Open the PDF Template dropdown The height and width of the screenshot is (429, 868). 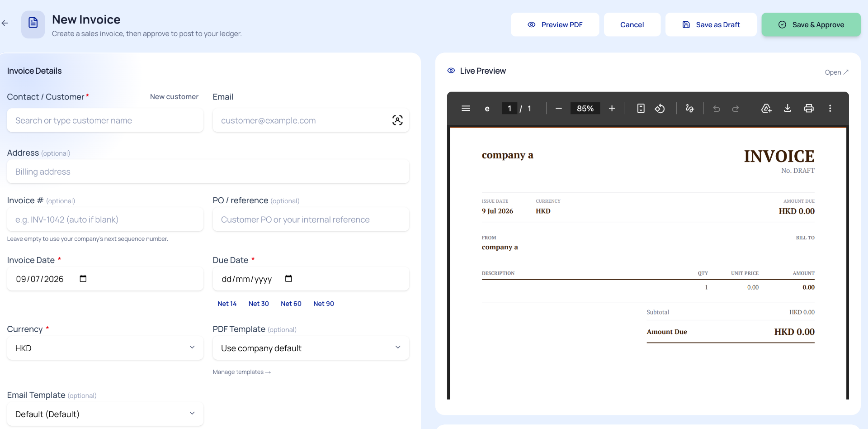(x=311, y=348)
